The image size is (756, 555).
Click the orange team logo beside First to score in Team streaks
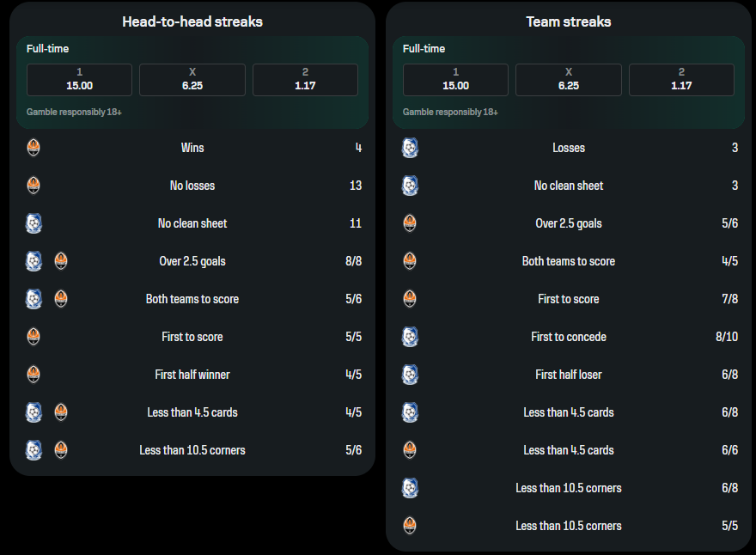tap(410, 299)
